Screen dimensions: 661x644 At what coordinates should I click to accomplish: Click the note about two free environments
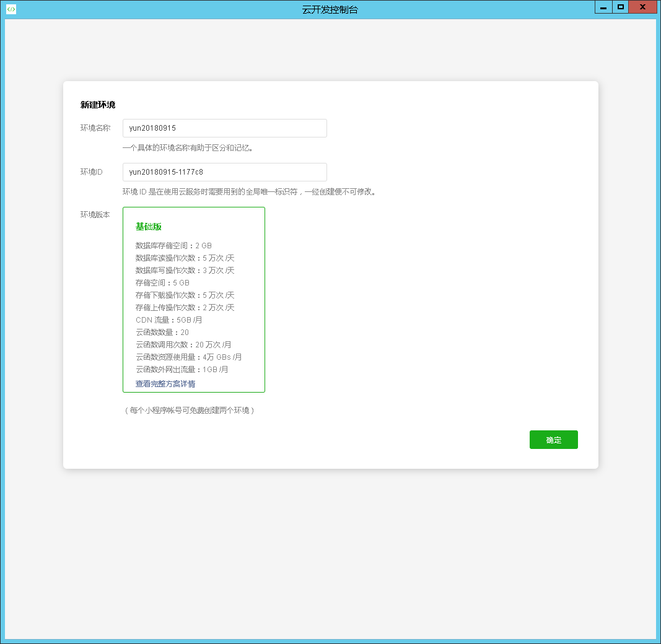pyautogui.click(x=189, y=411)
